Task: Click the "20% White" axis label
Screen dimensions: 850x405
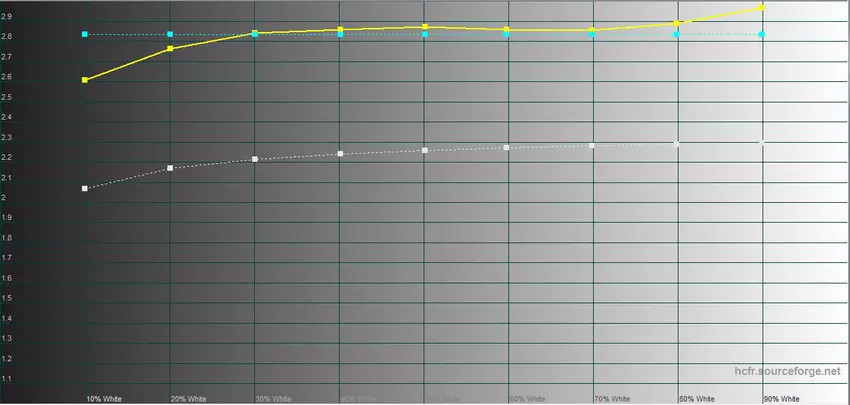Action: point(189,398)
